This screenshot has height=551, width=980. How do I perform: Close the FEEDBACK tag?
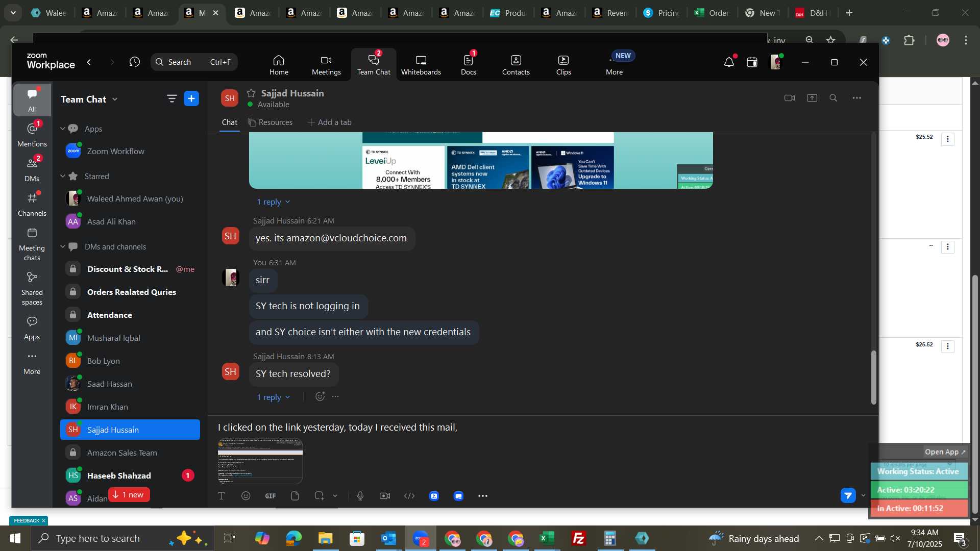pos(43,521)
